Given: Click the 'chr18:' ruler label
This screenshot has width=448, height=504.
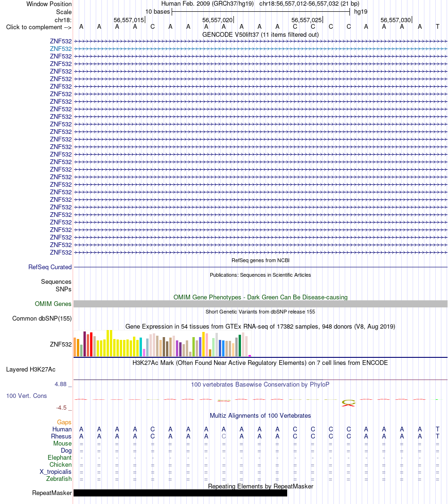Looking at the screenshot, I should tap(63, 20).
